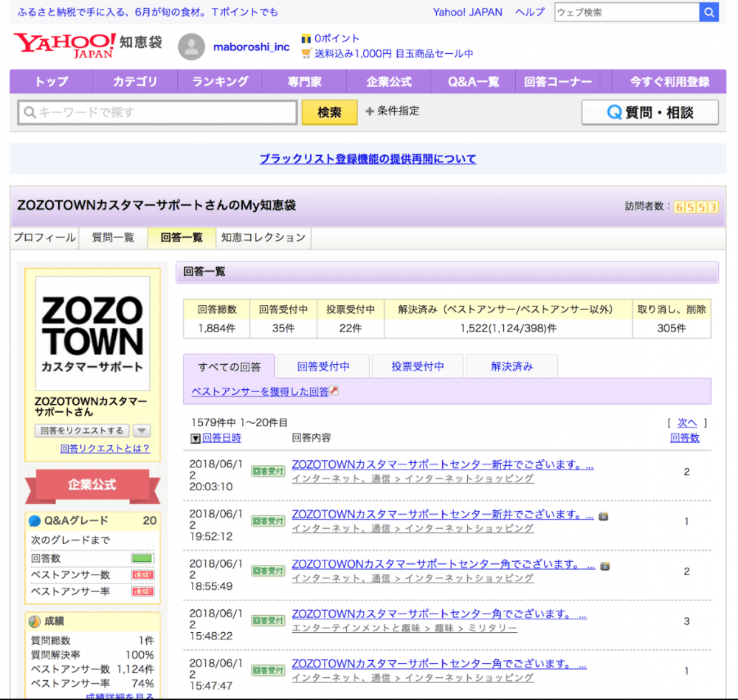The height and width of the screenshot is (700, 738).
Task: Open the answer posted at 15:48:22
Action: tap(439, 614)
